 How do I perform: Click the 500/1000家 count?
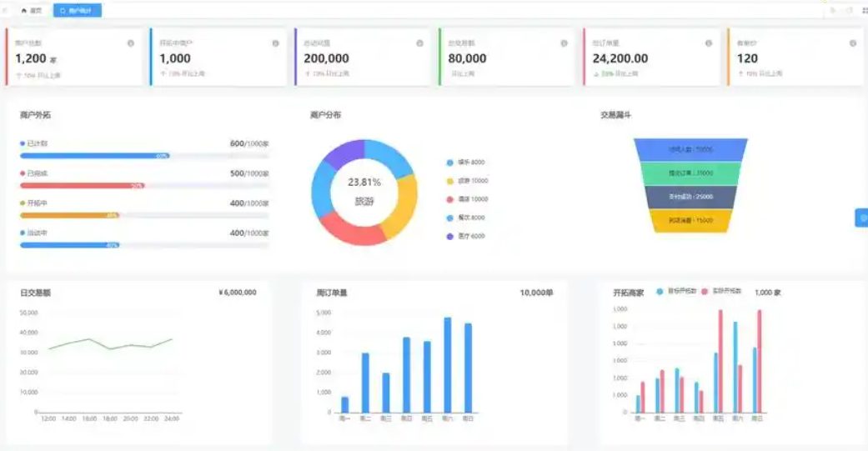coord(249,173)
